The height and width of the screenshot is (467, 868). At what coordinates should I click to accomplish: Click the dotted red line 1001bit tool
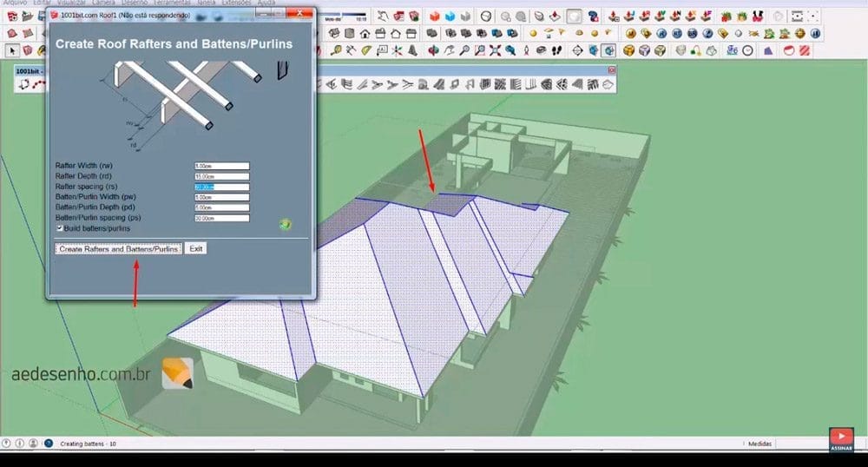point(39,84)
